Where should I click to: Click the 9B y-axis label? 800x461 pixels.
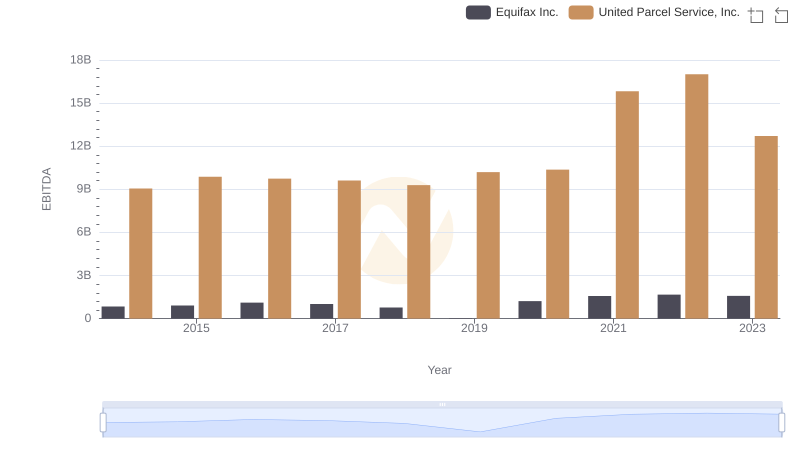(x=84, y=189)
